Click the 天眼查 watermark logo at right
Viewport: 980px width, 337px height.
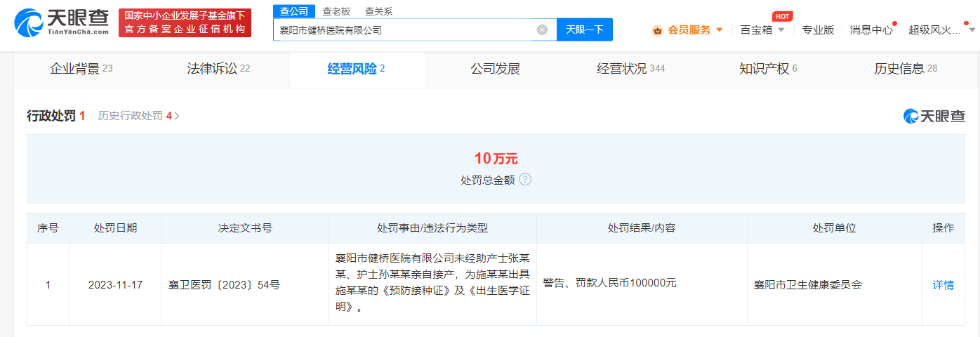coord(934,116)
